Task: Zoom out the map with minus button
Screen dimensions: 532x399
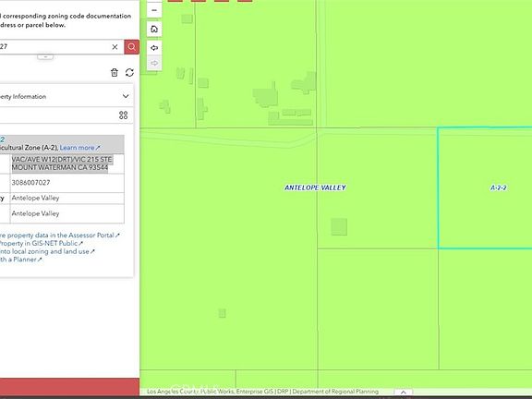Action: tap(154, 10)
